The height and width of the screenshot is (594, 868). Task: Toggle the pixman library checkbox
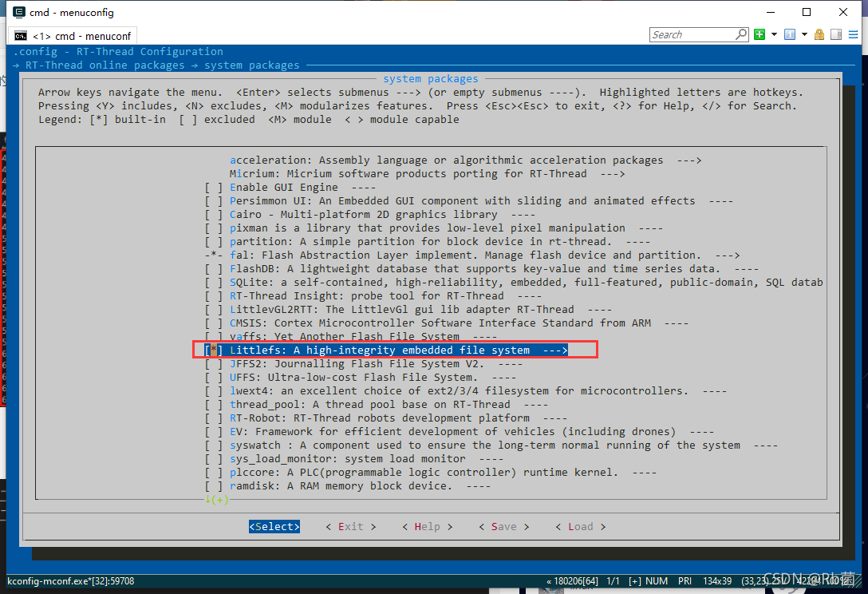pyautogui.click(x=213, y=228)
